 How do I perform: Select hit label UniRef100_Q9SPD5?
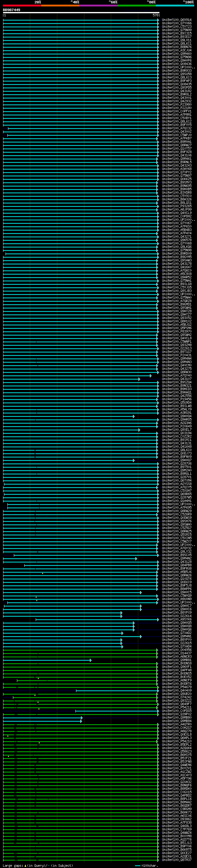(x=177, y=88)
